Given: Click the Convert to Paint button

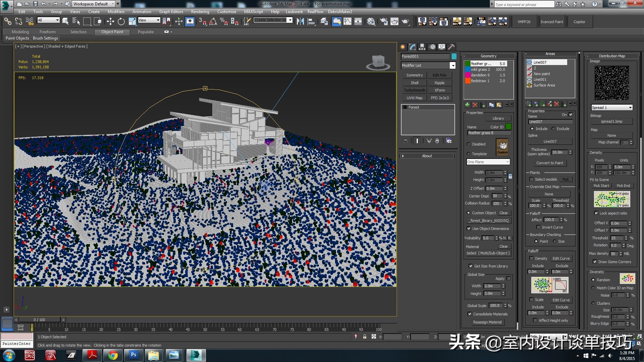Looking at the screenshot, I should [550, 163].
